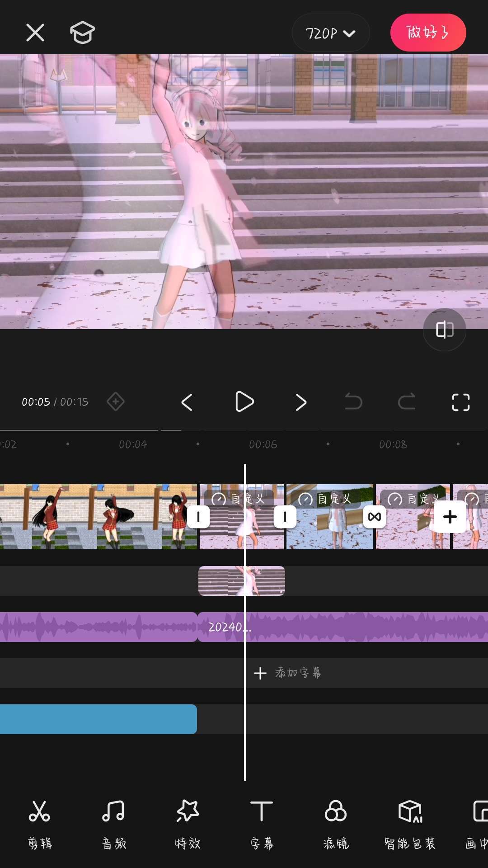Screen dimensions: 488x868
Task: Tap the pink 做好了 export button
Action: 428,33
